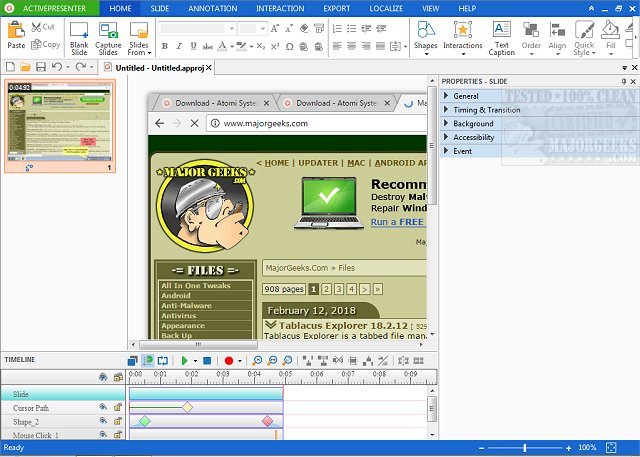This screenshot has height=457, width=640.
Task: Click the Cut button
Action: tap(44, 27)
